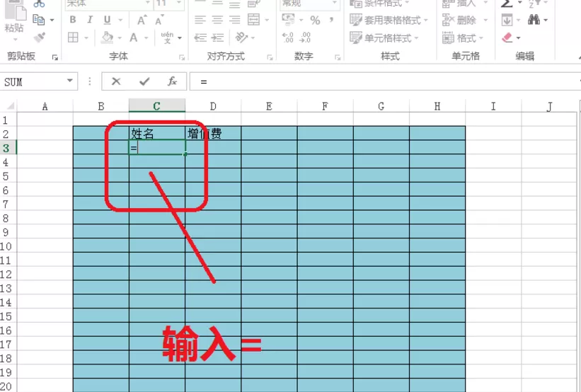Screen dimensions: 581x392
Task: Open 单元格样式 cell styles
Action: 384,38
